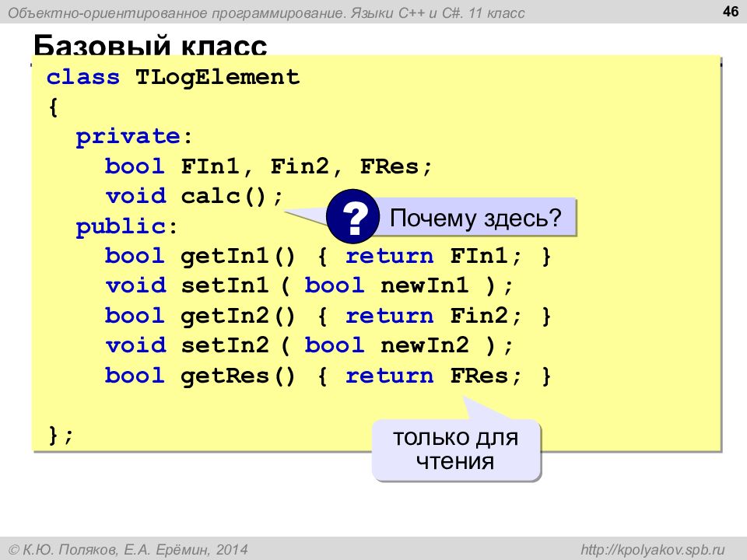Image resolution: width=747 pixels, height=560 pixels.
Task: Click the 'Почему здесь?' callout text
Action: pos(475,218)
